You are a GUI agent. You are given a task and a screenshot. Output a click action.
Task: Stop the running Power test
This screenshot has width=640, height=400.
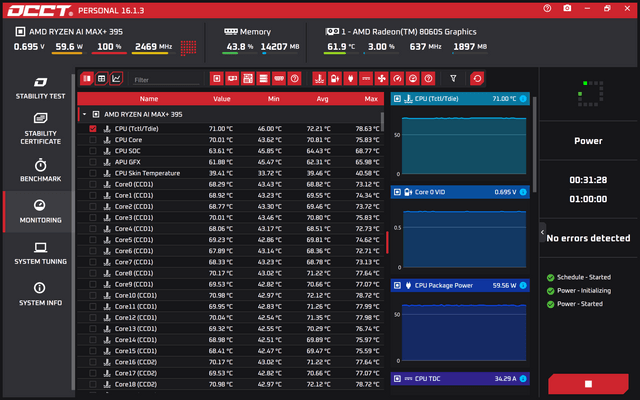[588, 384]
